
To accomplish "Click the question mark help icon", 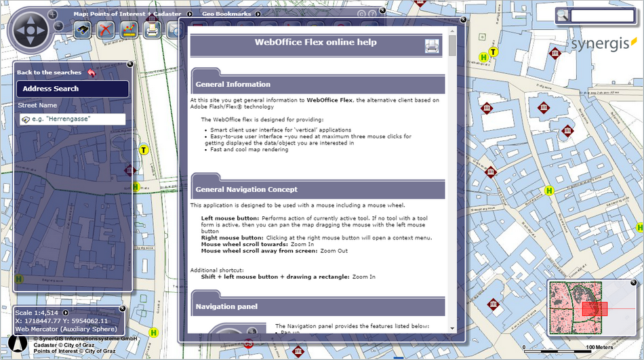I will [372, 14].
